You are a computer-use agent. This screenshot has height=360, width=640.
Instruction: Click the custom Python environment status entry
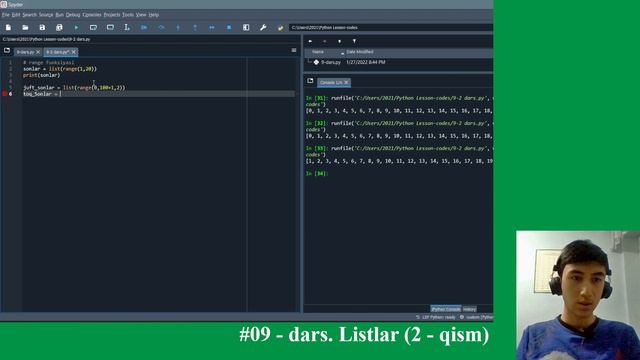coord(476,317)
